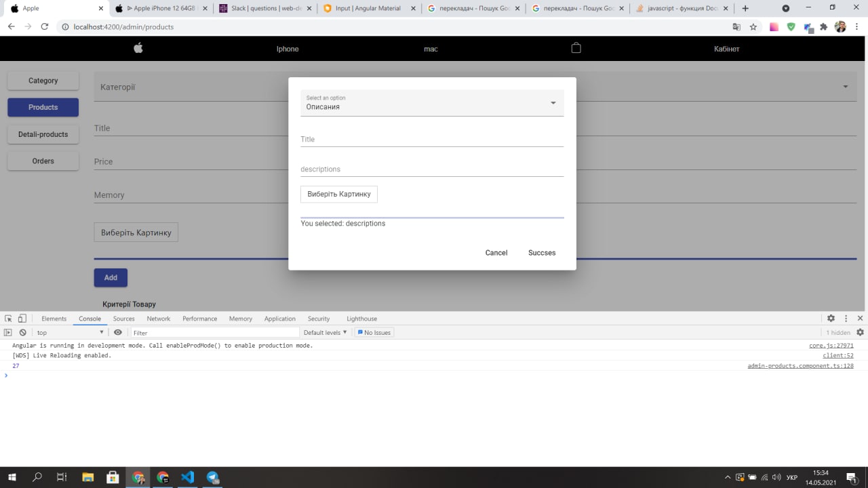868x488 pixels.
Task: Focus Title field in dialog
Action: tap(432, 139)
